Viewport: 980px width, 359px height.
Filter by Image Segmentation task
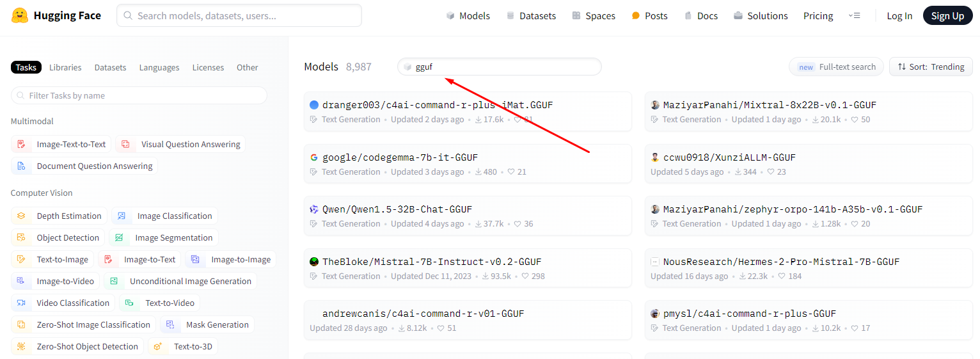click(x=164, y=237)
